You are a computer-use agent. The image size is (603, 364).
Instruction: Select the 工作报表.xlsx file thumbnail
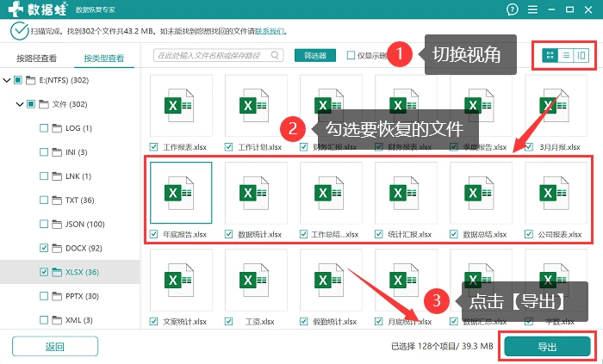(x=181, y=106)
